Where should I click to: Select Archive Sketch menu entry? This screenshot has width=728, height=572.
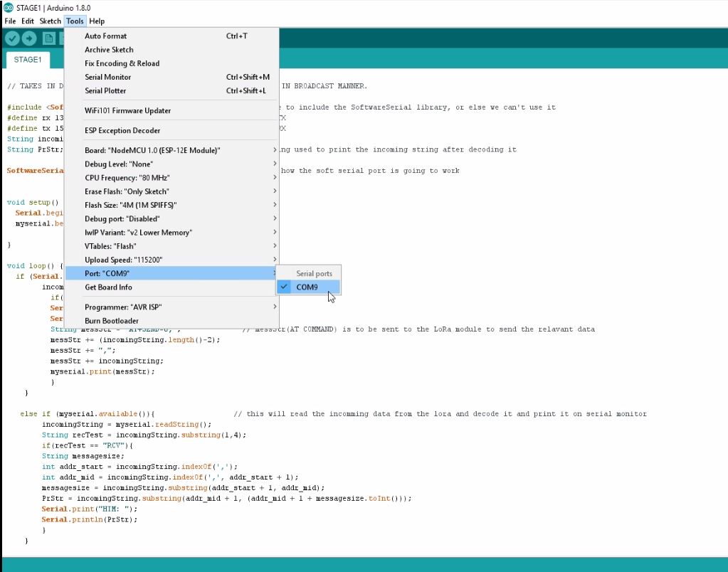172,50
